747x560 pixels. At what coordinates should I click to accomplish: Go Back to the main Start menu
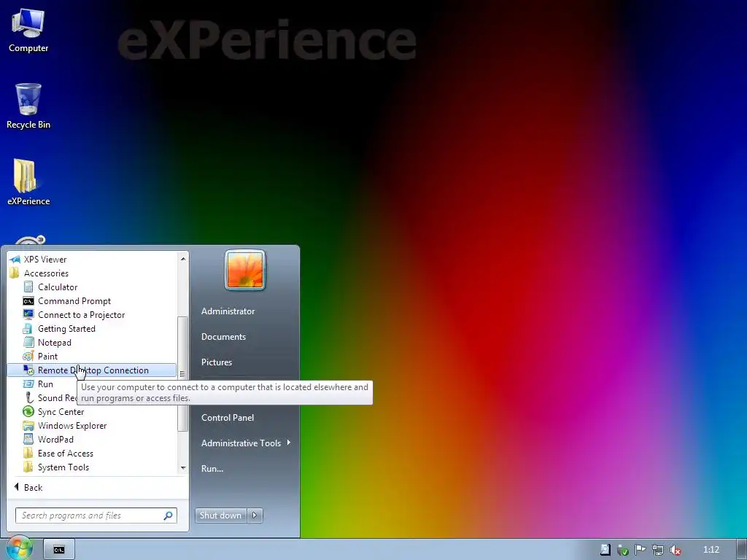[28, 487]
